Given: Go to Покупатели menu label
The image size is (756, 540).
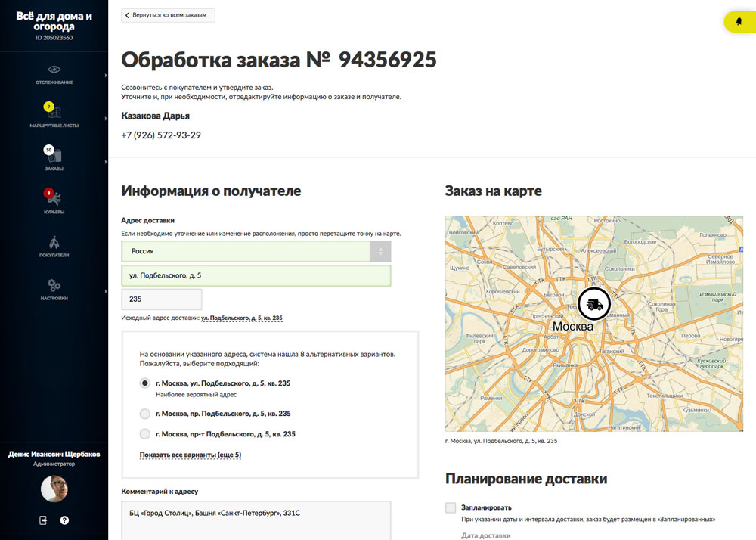Looking at the screenshot, I should 54,255.
